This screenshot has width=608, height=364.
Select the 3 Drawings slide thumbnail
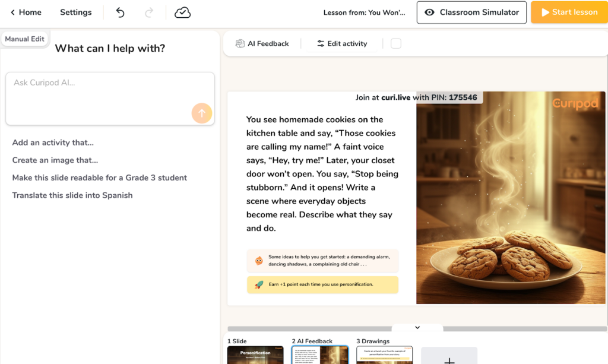click(x=384, y=355)
